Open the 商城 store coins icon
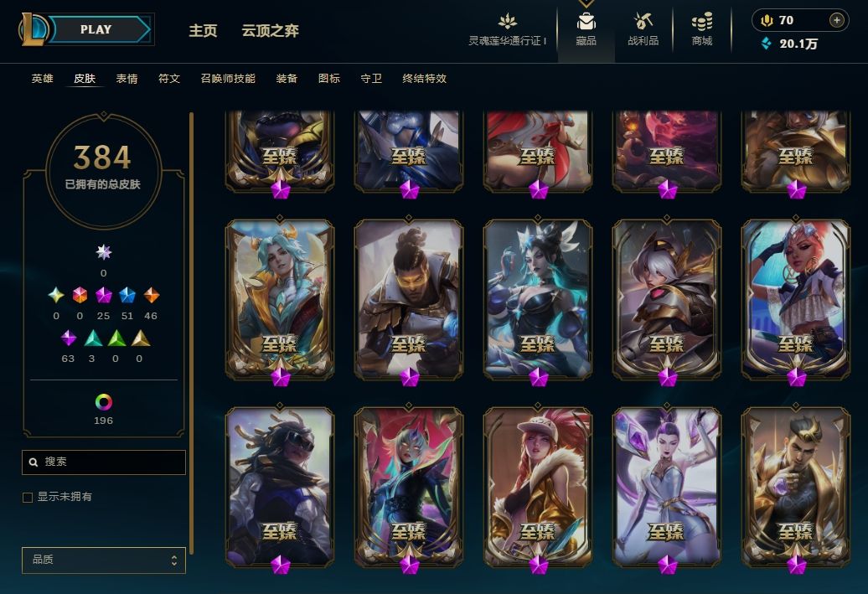 tap(701, 22)
